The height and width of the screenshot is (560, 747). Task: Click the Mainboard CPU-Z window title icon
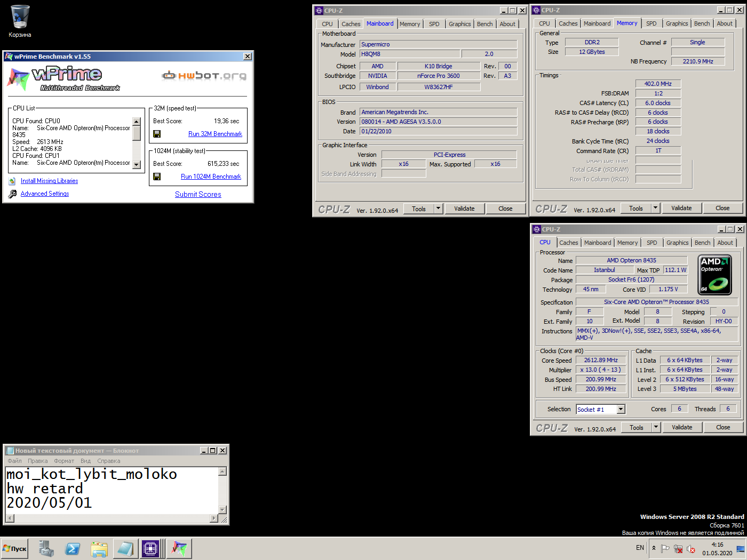319,11
